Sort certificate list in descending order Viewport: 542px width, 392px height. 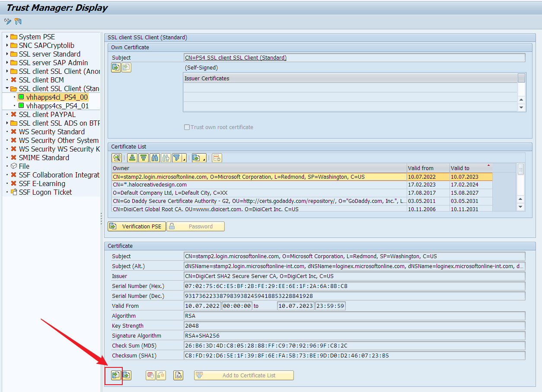(x=143, y=158)
